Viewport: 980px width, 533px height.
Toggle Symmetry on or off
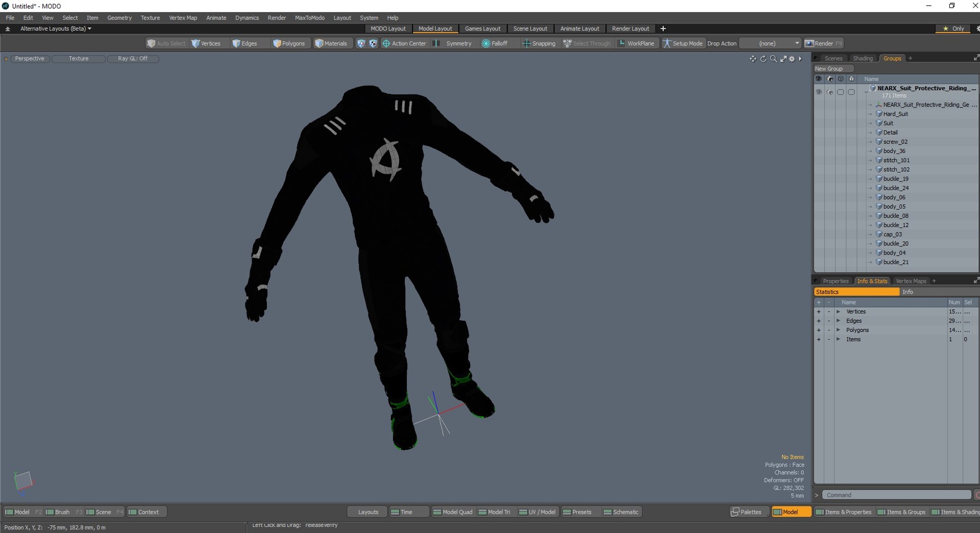coord(453,43)
